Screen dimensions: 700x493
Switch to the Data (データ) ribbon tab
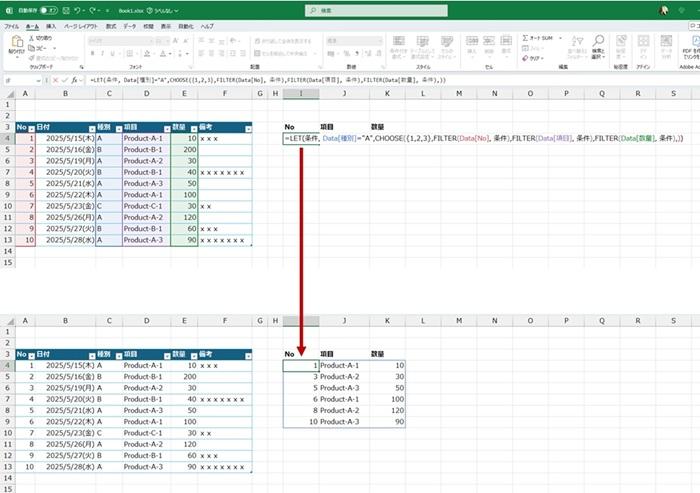coord(130,25)
